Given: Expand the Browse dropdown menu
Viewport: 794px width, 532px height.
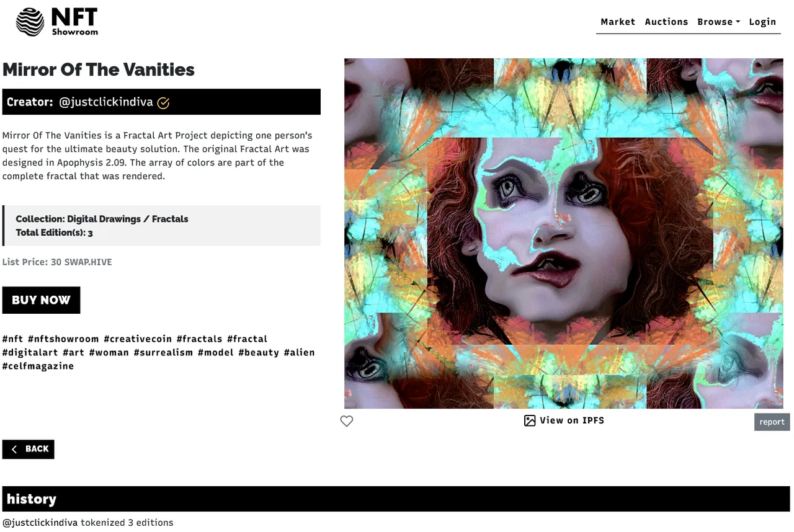Looking at the screenshot, I should pyautogui.click(x=718, y=22).
